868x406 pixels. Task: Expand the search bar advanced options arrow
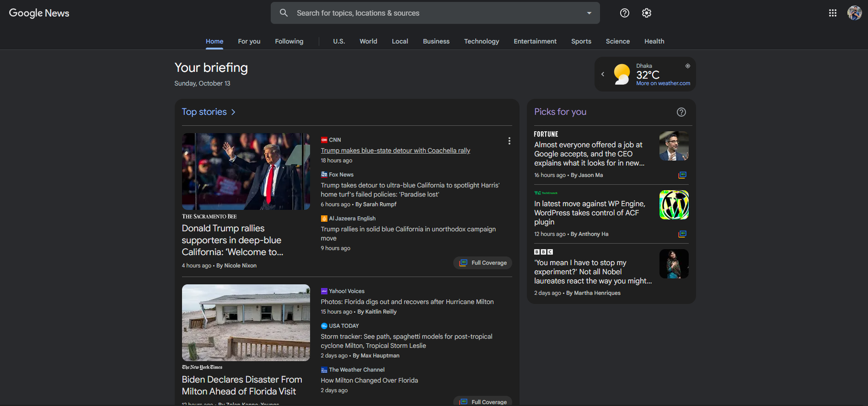(589, 13)
